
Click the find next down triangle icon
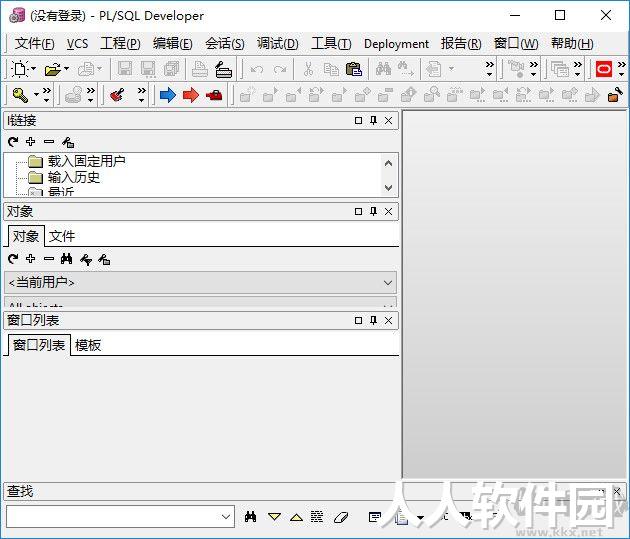tap(274, 517)
